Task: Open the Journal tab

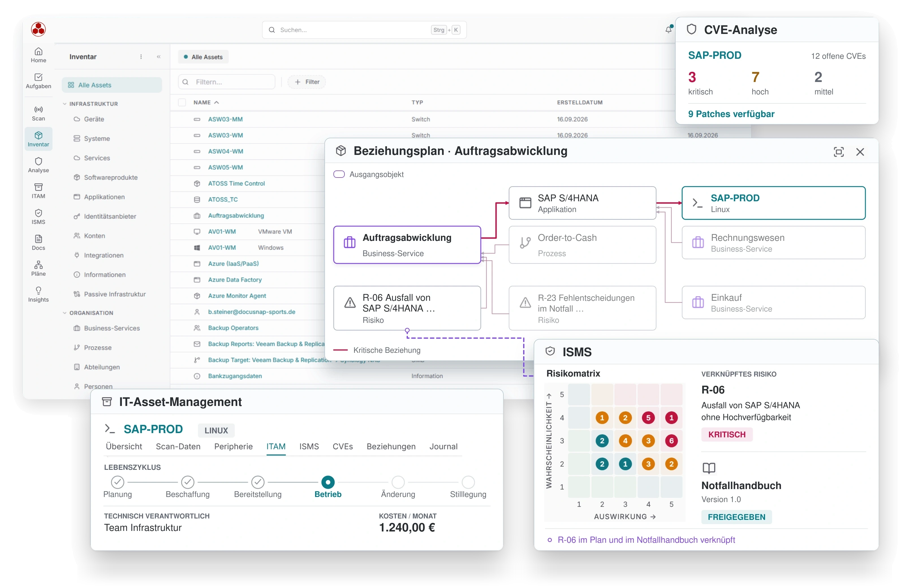Action: pyautogui.click(x=443, y=446)
